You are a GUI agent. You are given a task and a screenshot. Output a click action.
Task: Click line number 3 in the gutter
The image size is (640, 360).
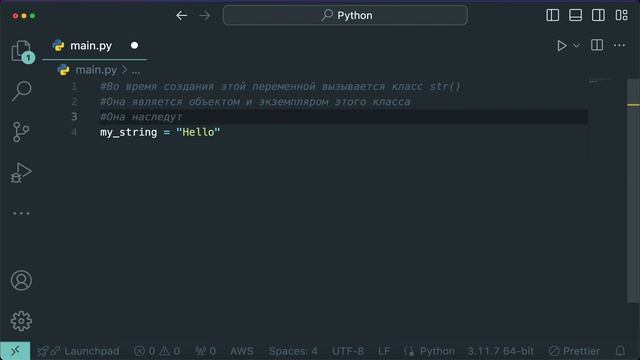click(x=74, y=117)
